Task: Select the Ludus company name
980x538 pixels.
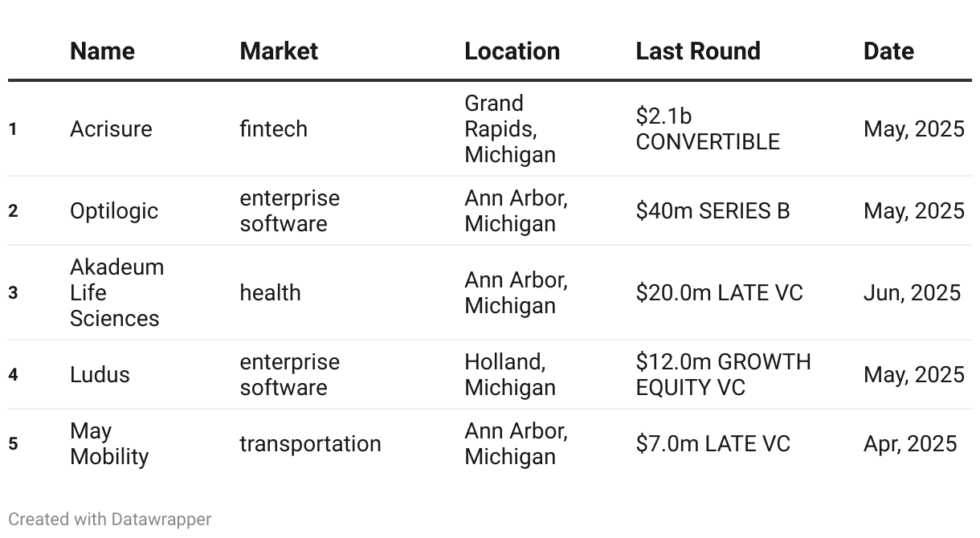Action: 100,375
